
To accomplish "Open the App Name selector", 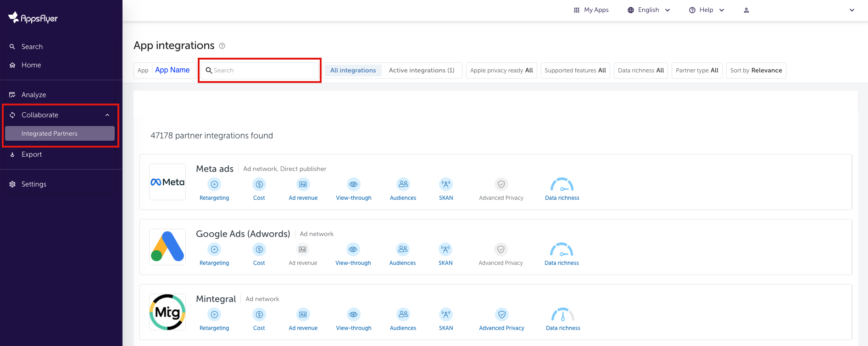I will click(x=165, y=70).
